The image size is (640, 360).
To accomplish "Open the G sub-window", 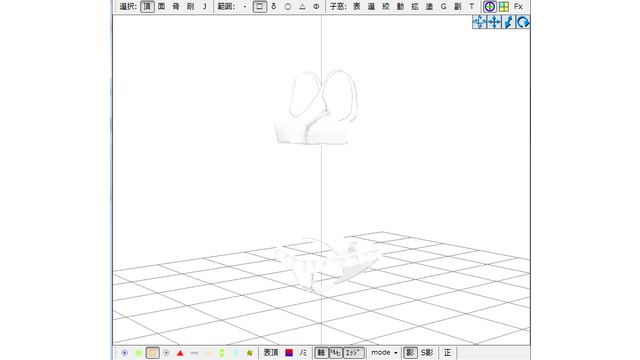I will pos(443,7).
